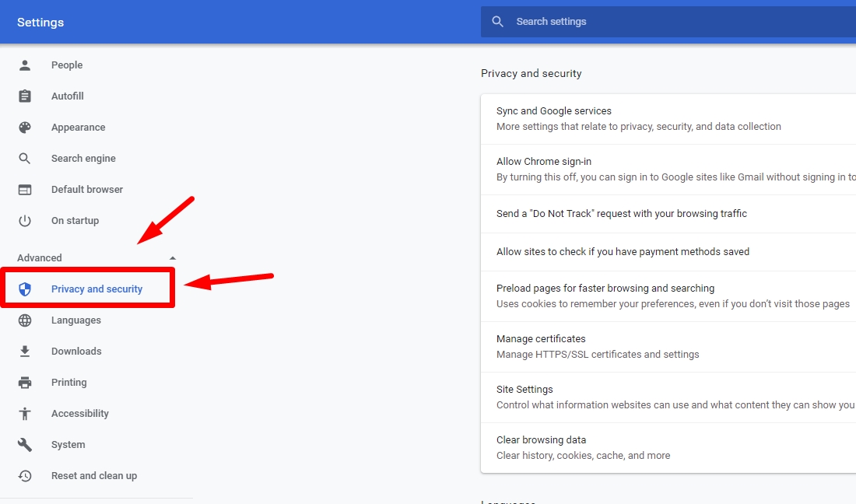This screenshot has width=856, height=504.
Task: Open Default browser section
Action: (x=87, y=189)
